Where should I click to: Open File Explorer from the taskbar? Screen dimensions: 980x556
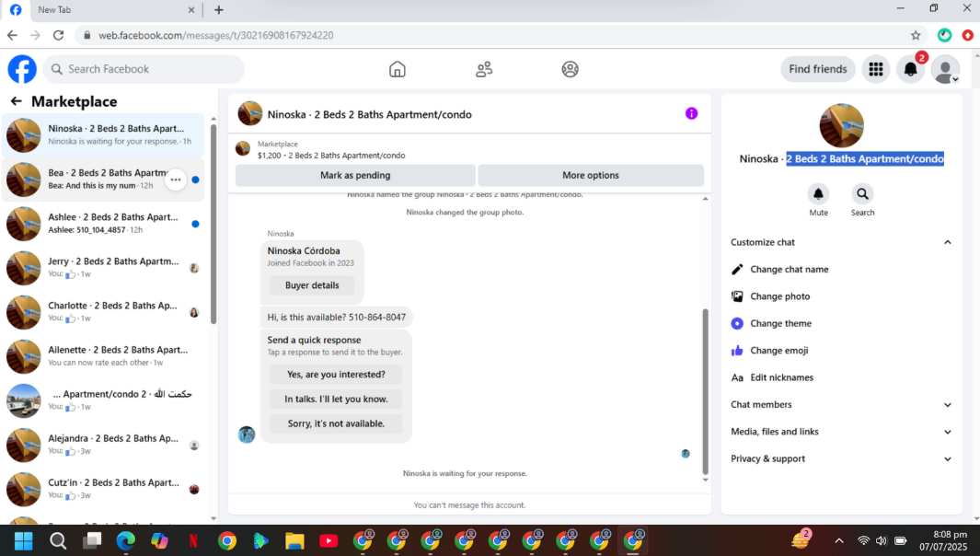coord(294,541)
